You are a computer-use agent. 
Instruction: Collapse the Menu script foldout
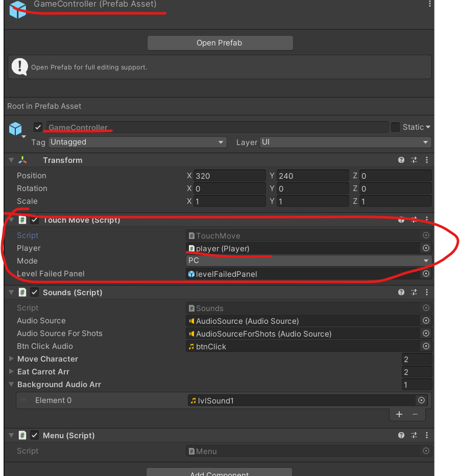coord(11,435)
